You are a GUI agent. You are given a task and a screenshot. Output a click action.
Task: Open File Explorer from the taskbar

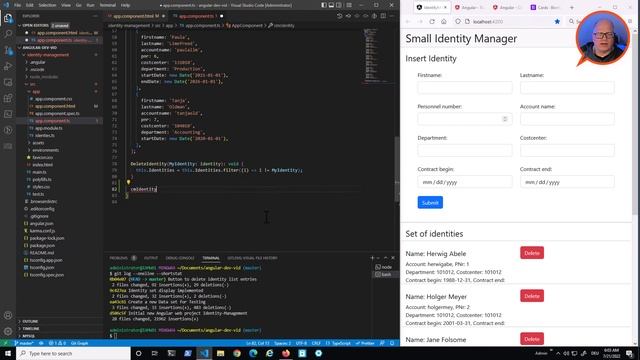(220, 353)
